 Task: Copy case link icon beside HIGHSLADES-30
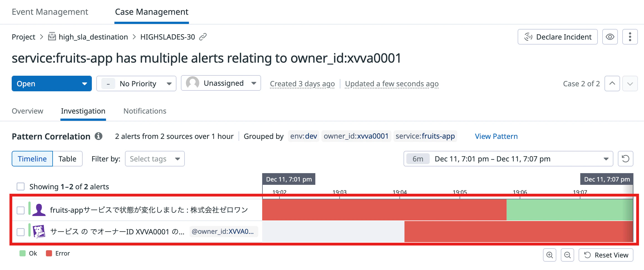tap(203, 37)
